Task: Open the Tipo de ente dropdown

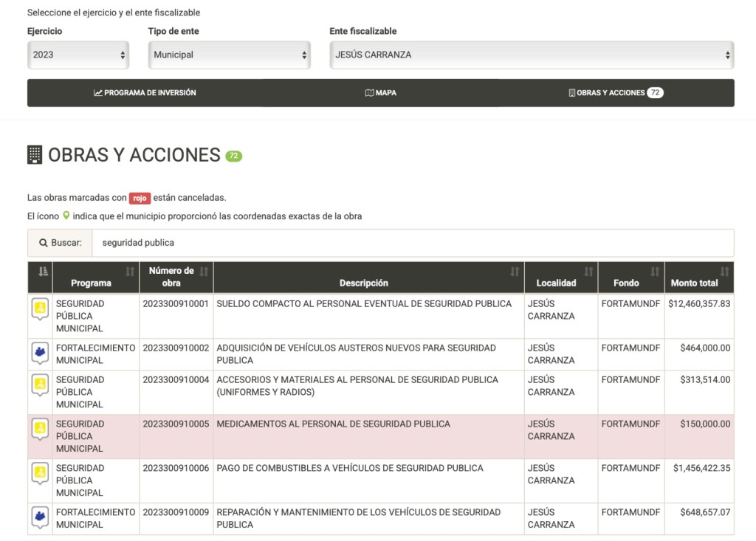Action: pos(229,55)
